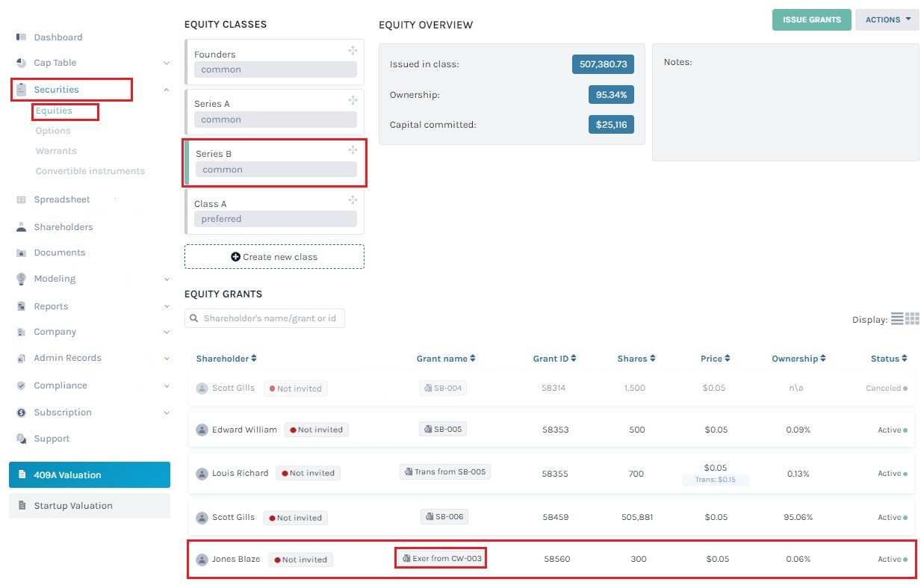Click the Company building icon
The height and width of the screenshot is (585, 924).
pos(21,332)
